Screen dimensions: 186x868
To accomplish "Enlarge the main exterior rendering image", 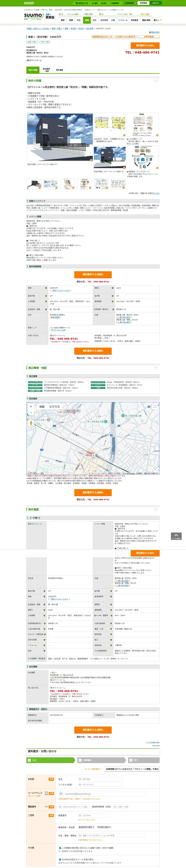I will click(x=60, y=137).
